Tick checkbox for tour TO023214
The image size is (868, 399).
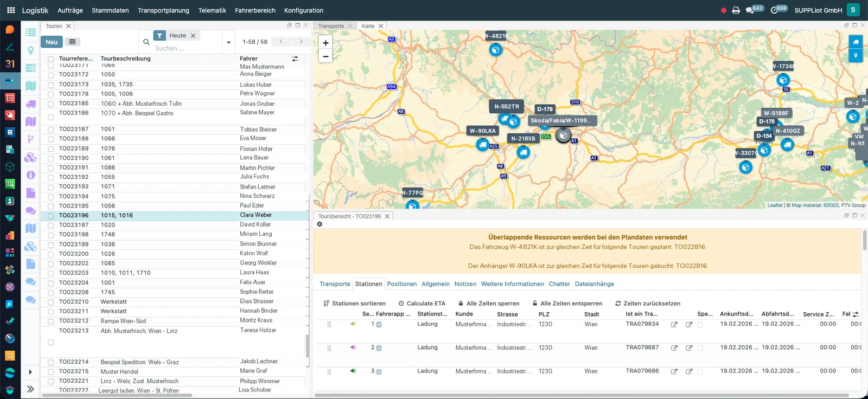pyautogui.click(x=50, y=362)
